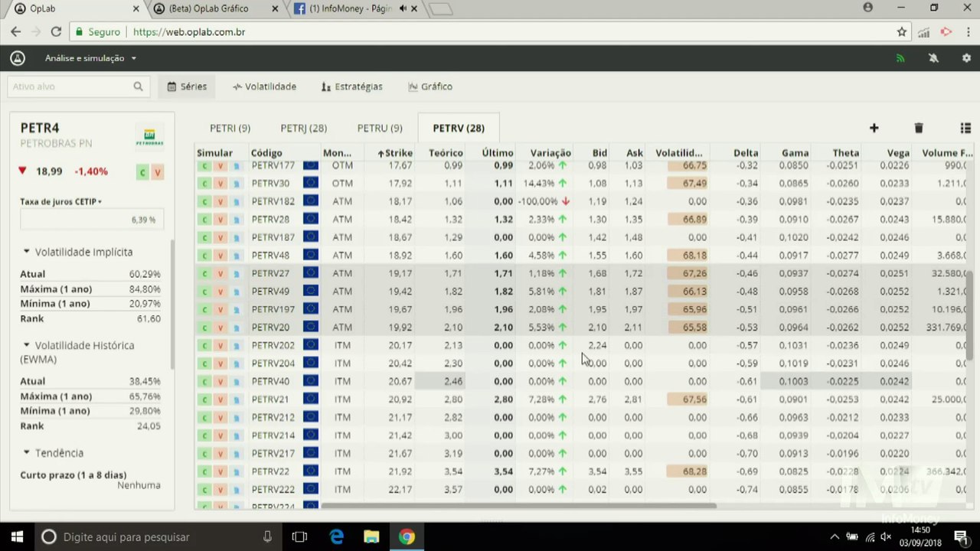Switch to the Volatilidade tab
Viewport: 980px width, 551px height.
(264, 86)
